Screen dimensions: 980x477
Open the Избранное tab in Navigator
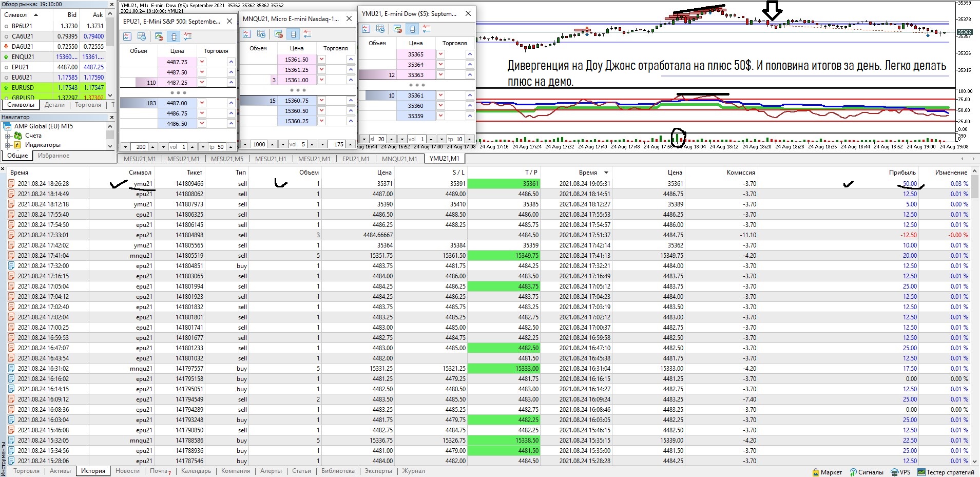tap(53, 156)
